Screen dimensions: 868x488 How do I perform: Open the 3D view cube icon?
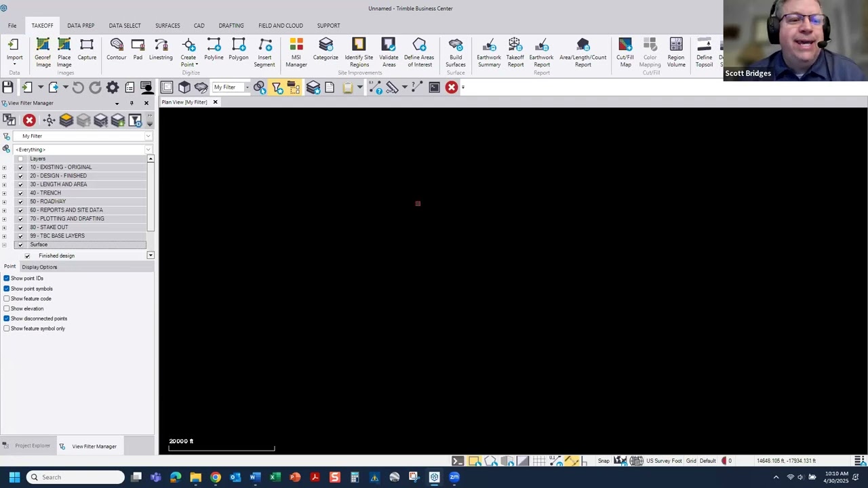pos(184,87)
